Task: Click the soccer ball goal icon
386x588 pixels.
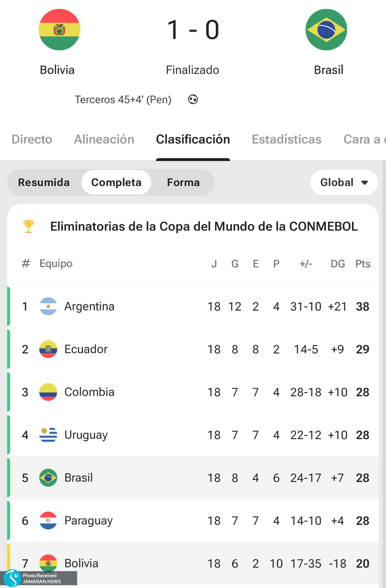Action: tap(193, 100)
